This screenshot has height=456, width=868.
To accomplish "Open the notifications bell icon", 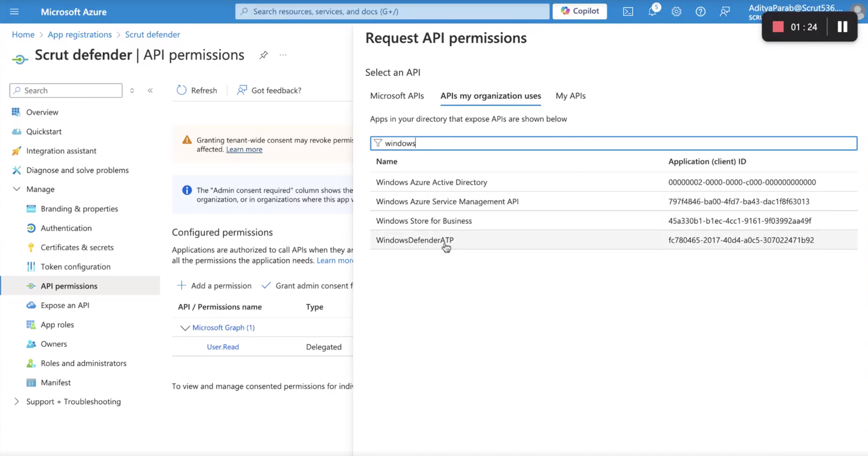I will [652, 12].
